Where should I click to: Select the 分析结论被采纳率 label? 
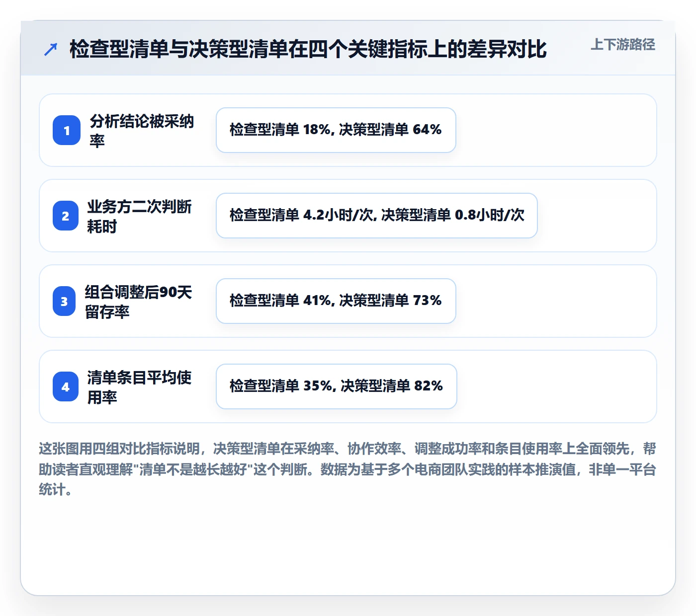(142, 130)
